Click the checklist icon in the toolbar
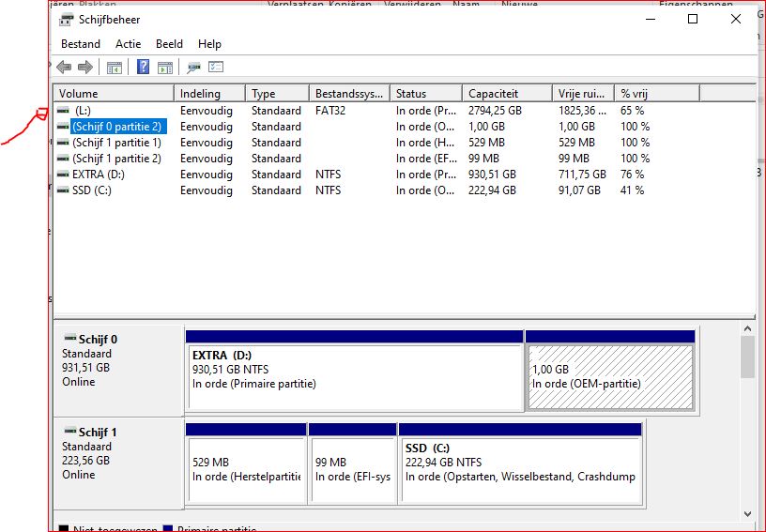 pos(216,68)
